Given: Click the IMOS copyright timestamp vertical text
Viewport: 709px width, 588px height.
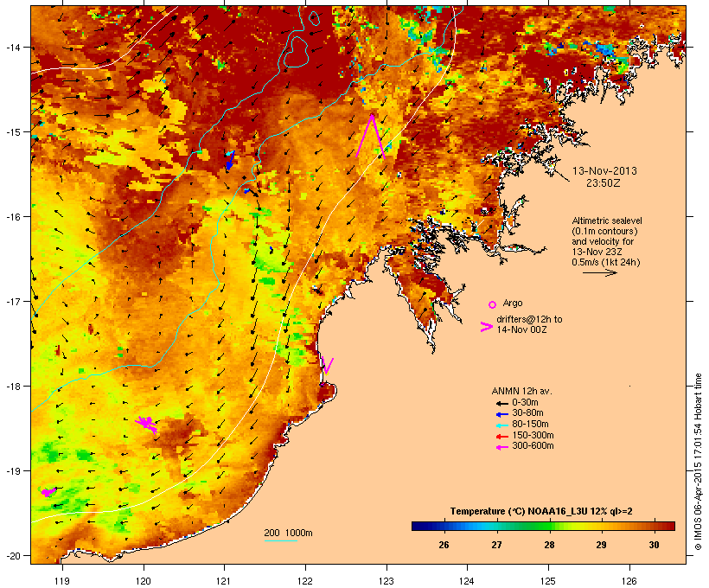Looking at the screenshot, I should (x=698, y=463).
